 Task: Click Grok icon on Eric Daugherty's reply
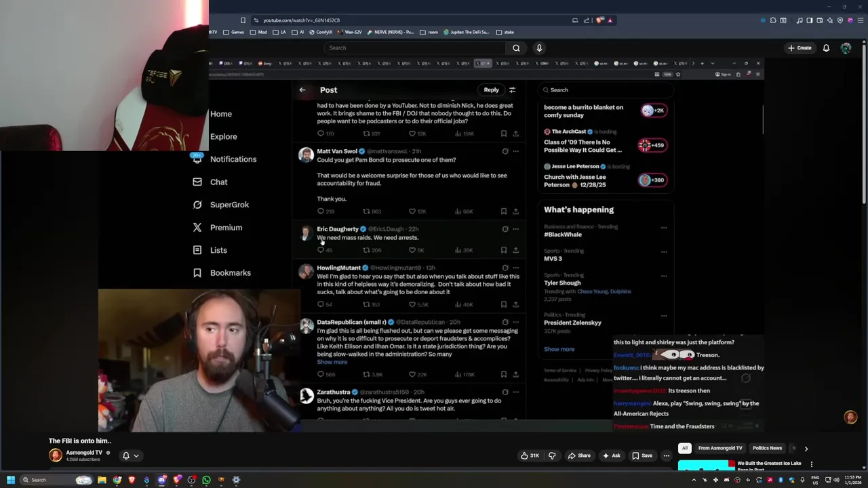[x=505, y=229]
